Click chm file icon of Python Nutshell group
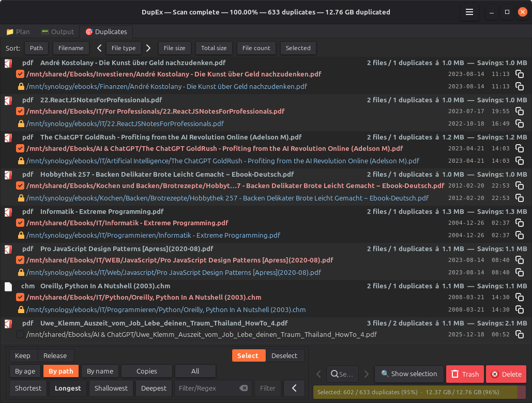Viewport: 532px width, 403px height. [x=8, y=287]
